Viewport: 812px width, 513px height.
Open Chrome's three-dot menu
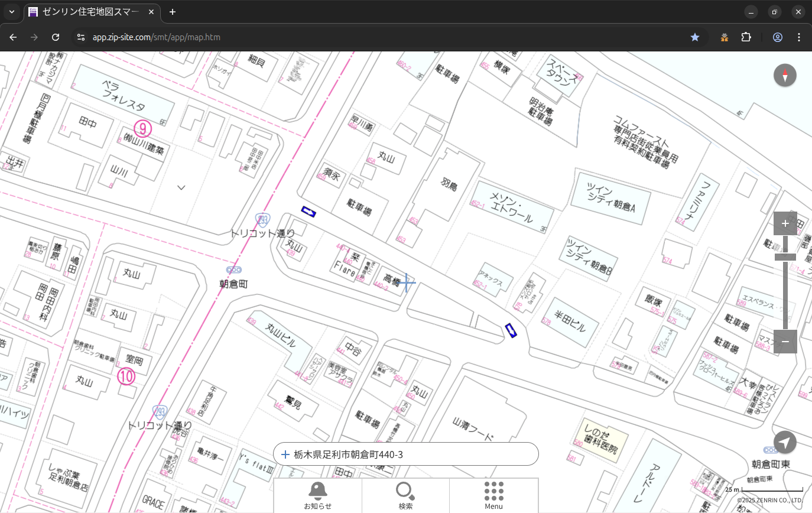point(799,37)
